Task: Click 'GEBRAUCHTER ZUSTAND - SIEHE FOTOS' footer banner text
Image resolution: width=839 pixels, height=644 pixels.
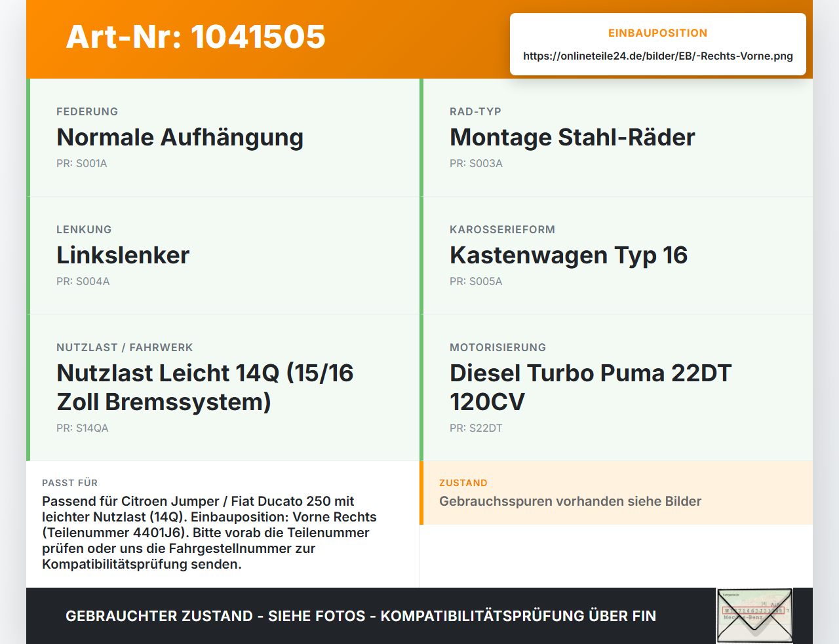Action: pyautogui.click(x=361, y=616)
